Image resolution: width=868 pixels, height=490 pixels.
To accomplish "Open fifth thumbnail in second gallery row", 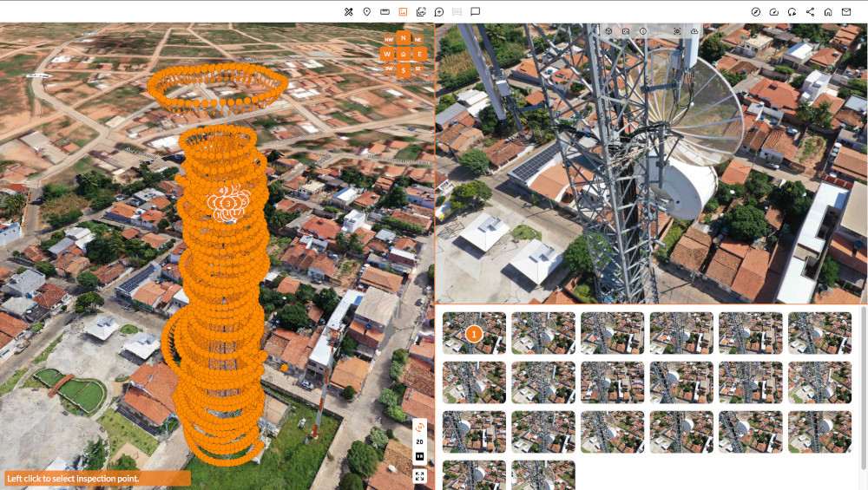I will tap(751, 382).
